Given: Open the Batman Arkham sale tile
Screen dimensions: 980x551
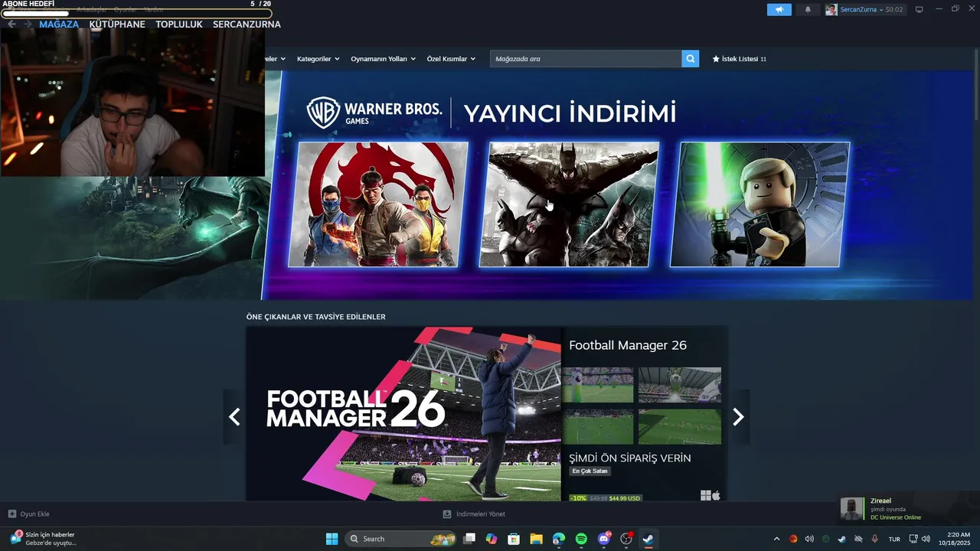Looking at the screenshot, I should click(x=569, y=204).
